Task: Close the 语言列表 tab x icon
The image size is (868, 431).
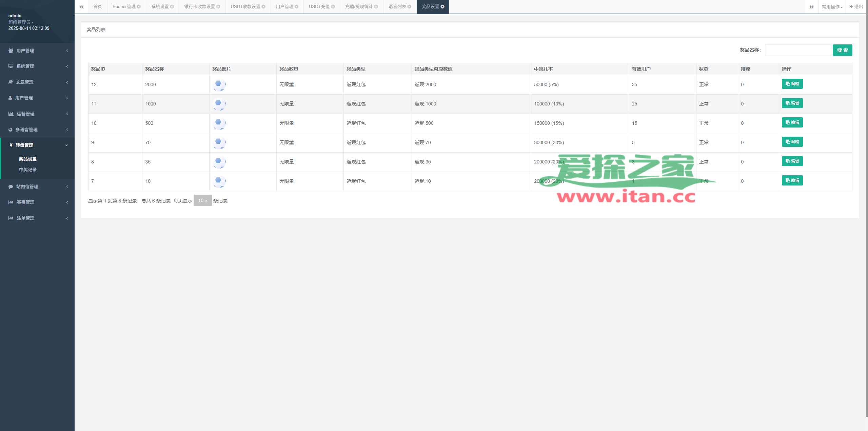Action: click(409, 7)
